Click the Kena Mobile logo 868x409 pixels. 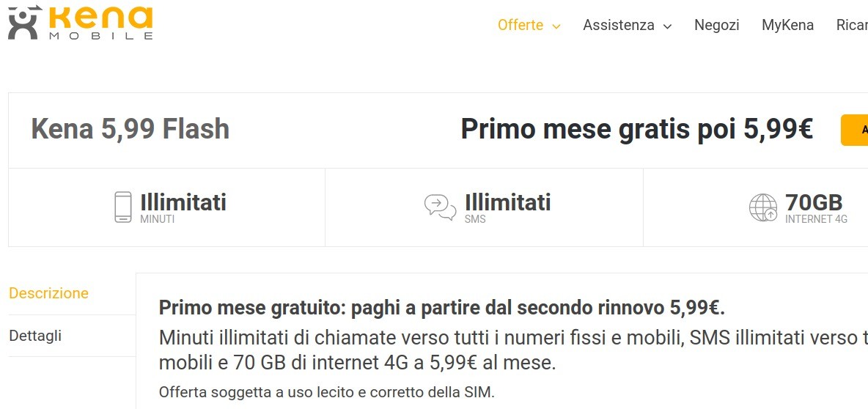tap(80, 22)
